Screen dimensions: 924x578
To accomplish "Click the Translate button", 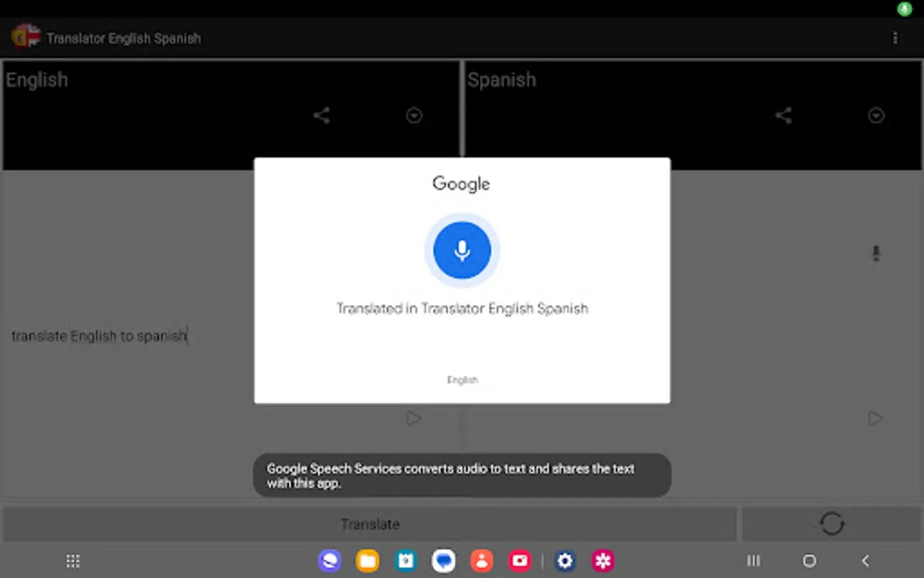I will pos(370,524).
